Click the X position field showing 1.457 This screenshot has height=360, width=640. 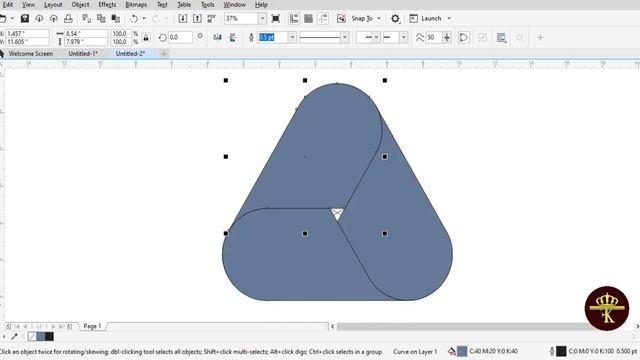[x=27, y=33]
